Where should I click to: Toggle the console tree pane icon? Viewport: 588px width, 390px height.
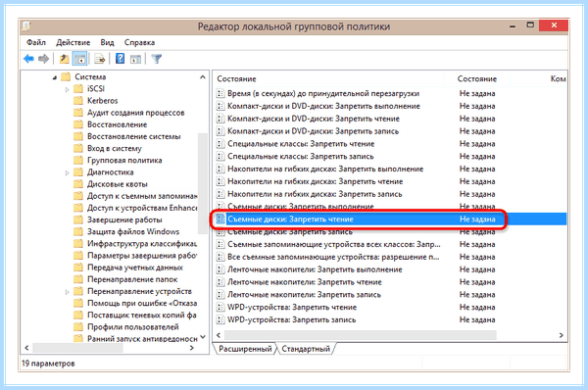point(80,59)
